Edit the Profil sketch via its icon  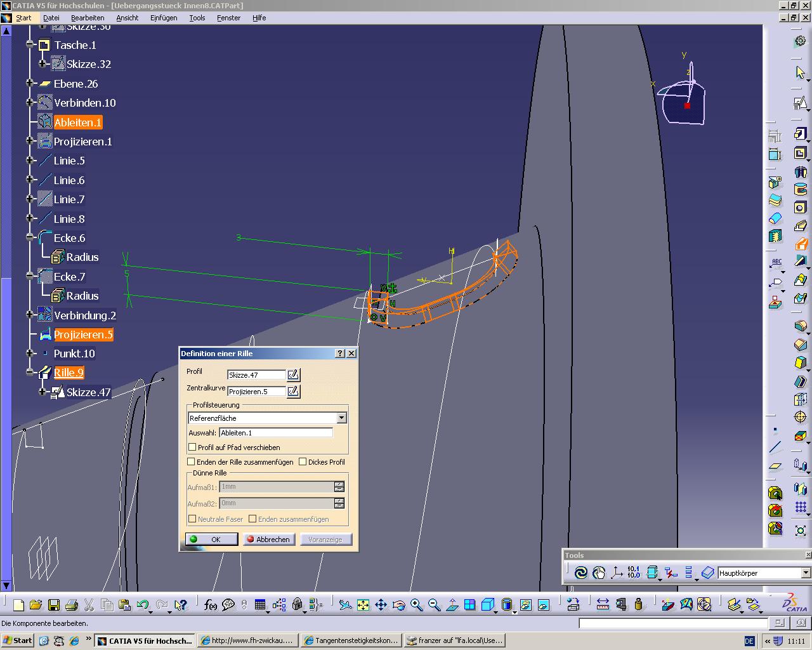(293, 375)
